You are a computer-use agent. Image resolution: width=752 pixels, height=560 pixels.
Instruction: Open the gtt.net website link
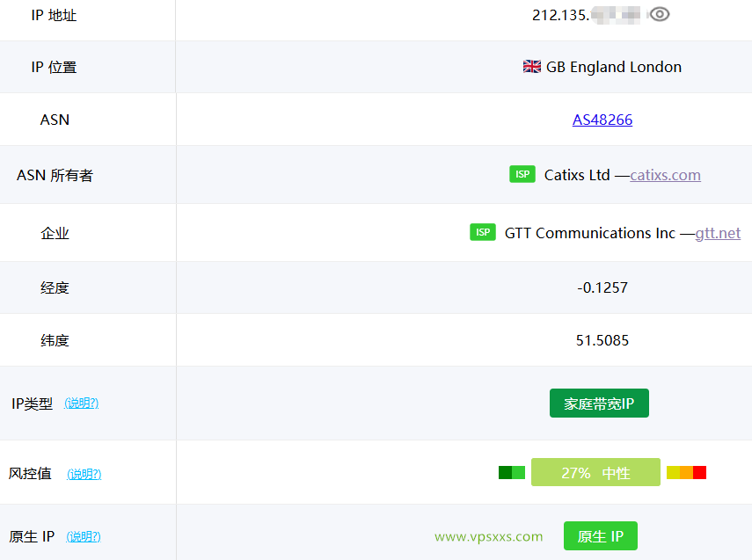[x=718, y=233]
